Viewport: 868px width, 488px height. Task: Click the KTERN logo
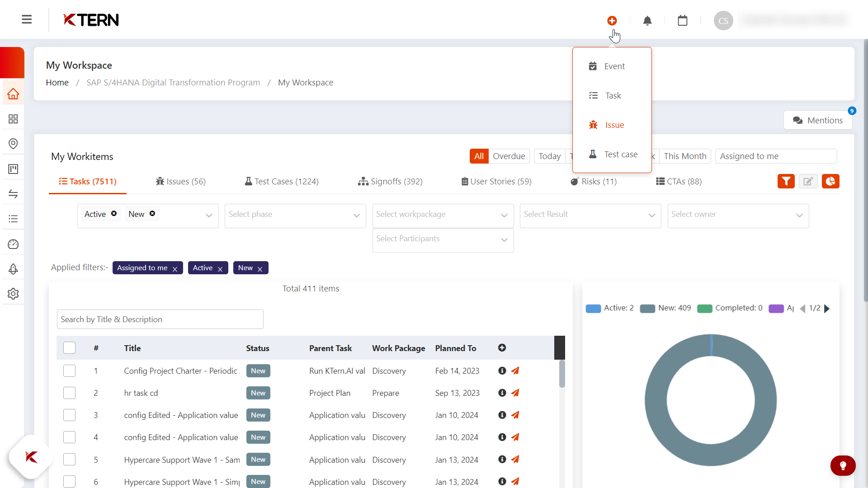(91, 20)
